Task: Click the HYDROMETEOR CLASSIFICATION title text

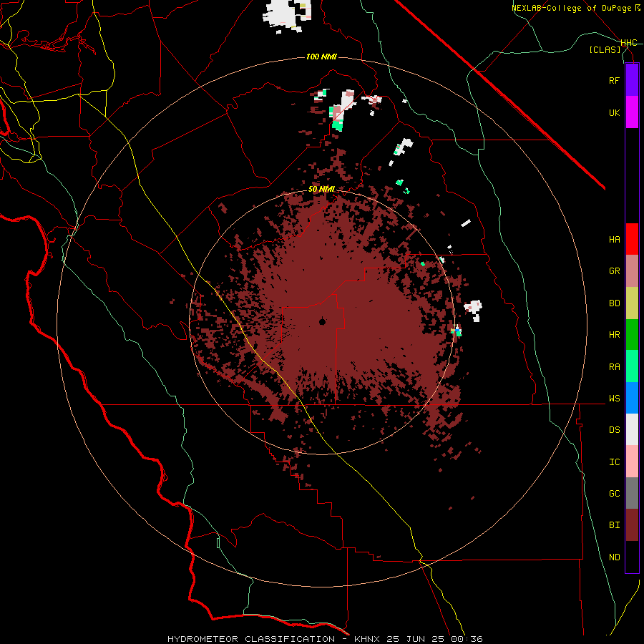Action: 251,639
